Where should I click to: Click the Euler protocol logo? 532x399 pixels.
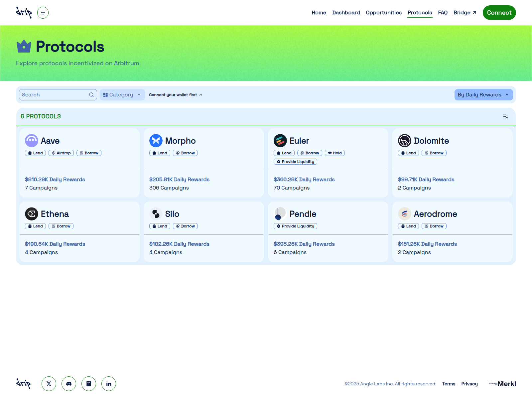pos(280,141)
